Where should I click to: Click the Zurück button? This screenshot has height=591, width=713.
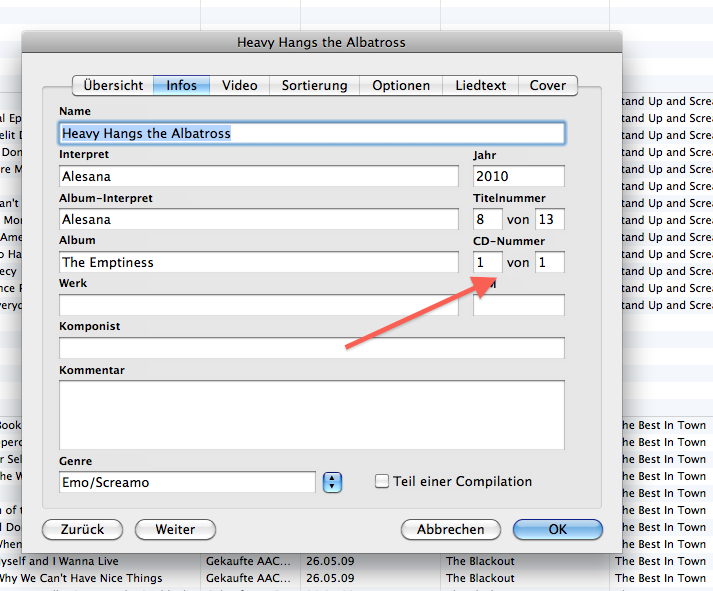tap(82, 529)
